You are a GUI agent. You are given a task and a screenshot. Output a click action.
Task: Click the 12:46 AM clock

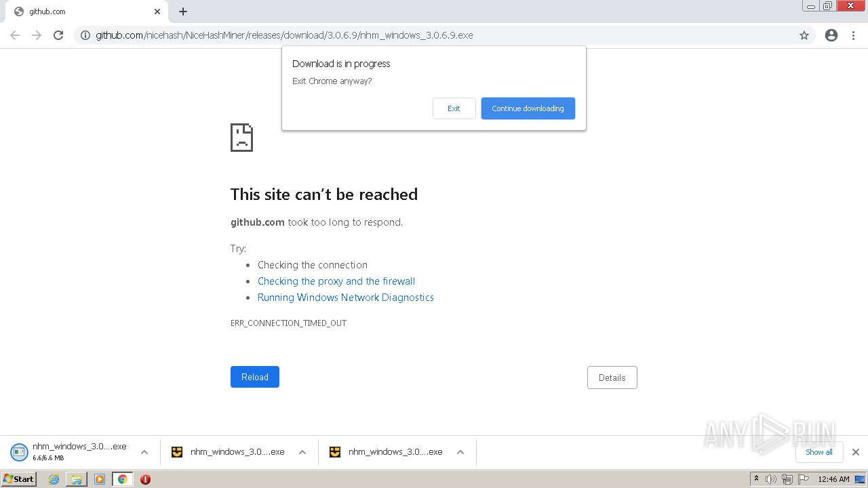tap(833, 479)
